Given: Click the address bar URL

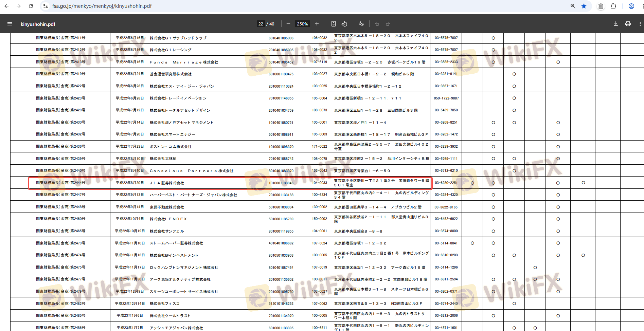Looking at the screenshot, I should [x=102, y=6].
